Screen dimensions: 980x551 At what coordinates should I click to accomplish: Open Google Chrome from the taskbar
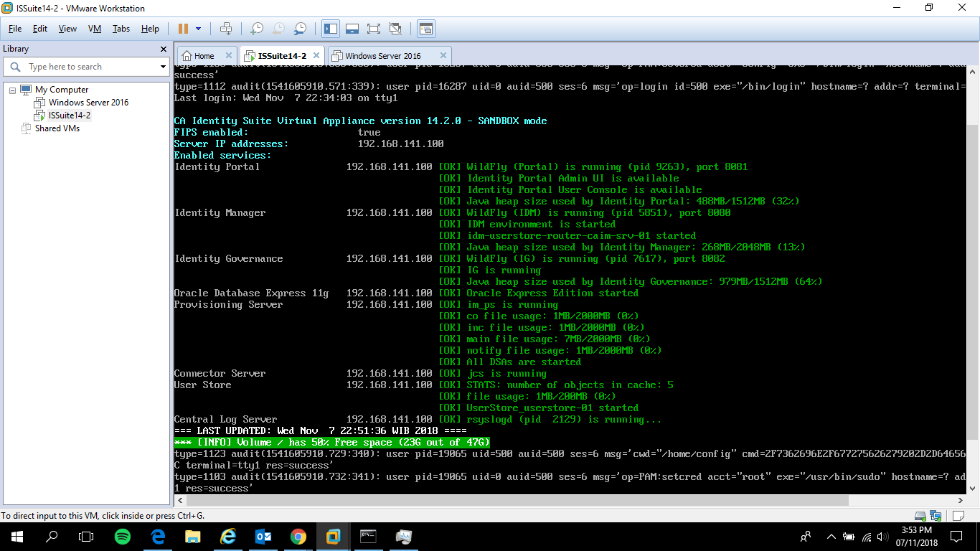tap(298, 536)
